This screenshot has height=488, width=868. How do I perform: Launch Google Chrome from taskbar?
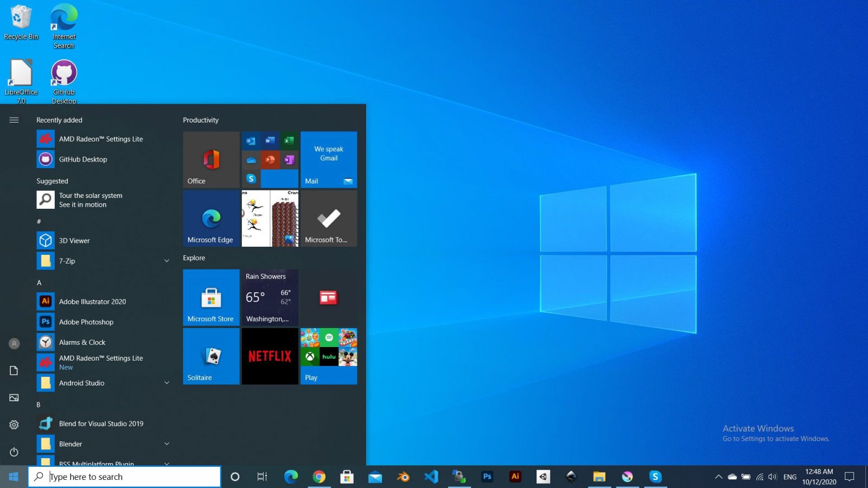(319, 477)
